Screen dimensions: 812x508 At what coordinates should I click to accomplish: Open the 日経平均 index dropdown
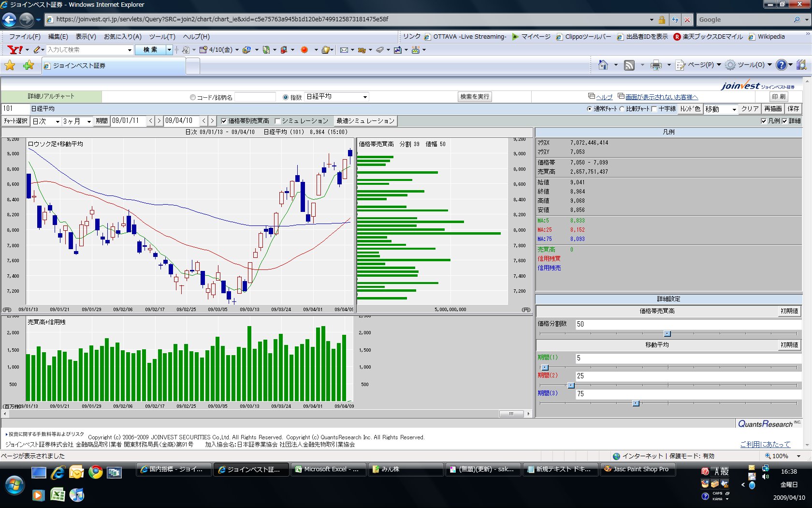[337, 97]
